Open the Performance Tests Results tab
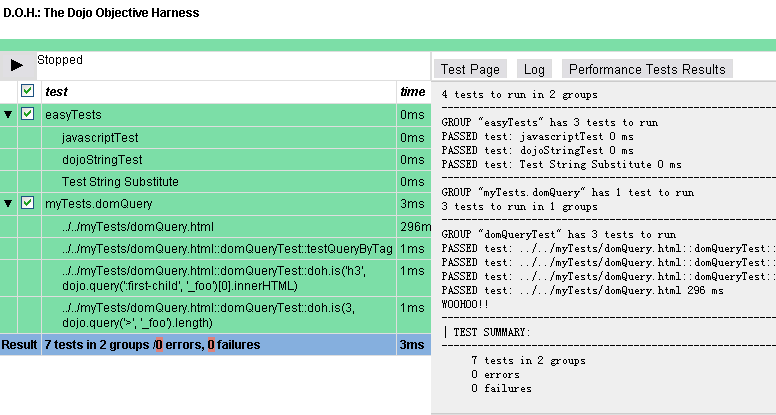The height and width of the screenshot is (415, 776). coord(647,69)
